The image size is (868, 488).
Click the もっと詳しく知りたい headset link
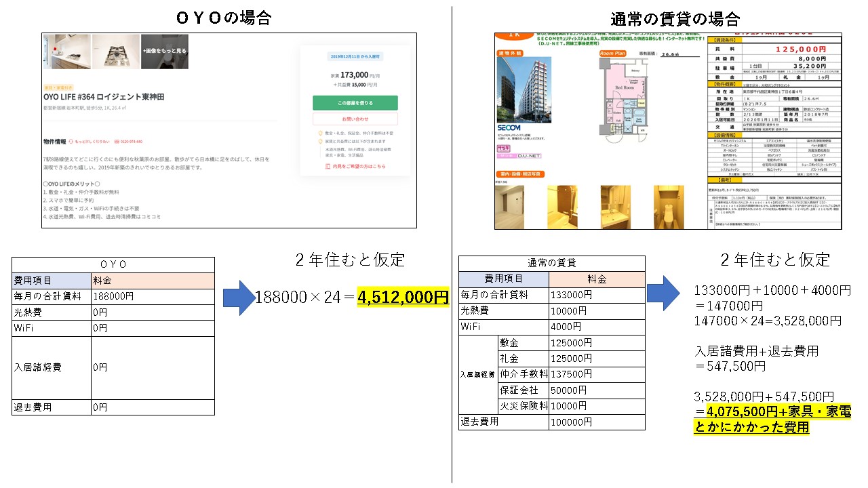point(89,142)
